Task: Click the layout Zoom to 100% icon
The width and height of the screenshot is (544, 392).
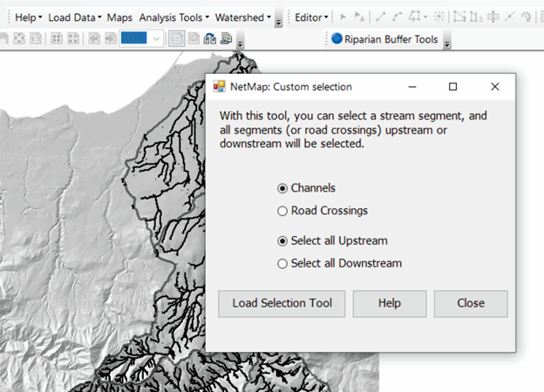Action: tap(36, 38)
